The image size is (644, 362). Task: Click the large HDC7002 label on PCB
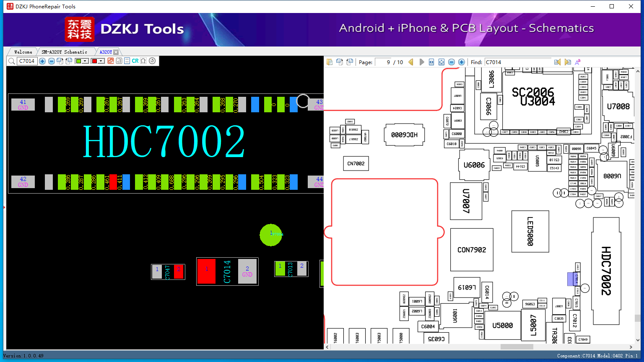pos(164,142)
